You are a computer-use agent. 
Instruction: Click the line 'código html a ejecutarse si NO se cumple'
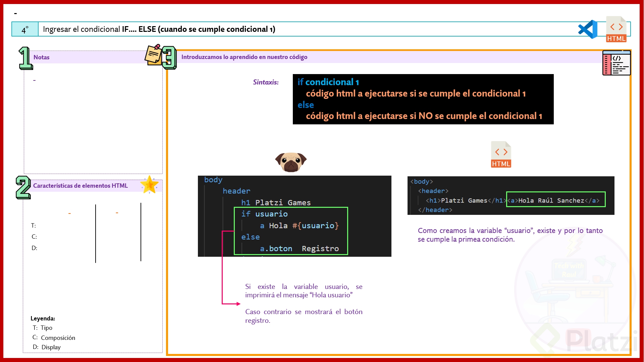[424, 116]
